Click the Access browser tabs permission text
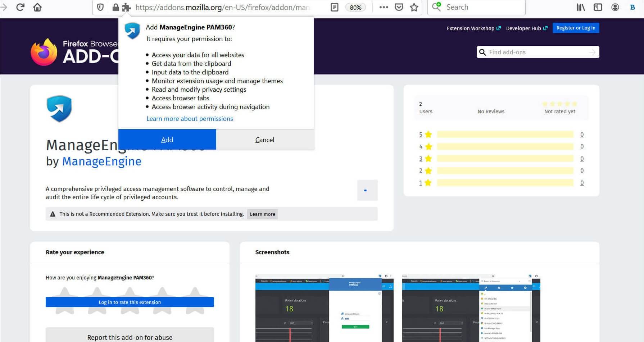Screen dimensions: 644x342 point(180,98)
